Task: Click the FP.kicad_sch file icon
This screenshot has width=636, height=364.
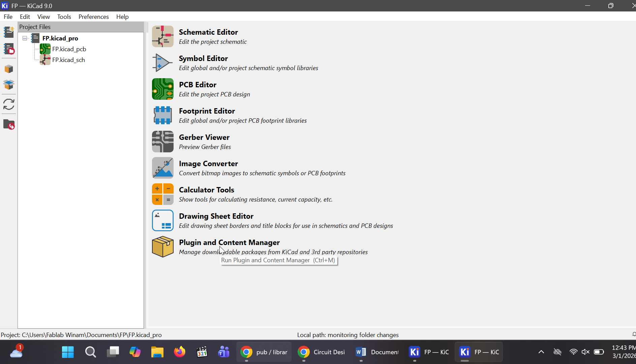Action: click(x=45, y=60)
